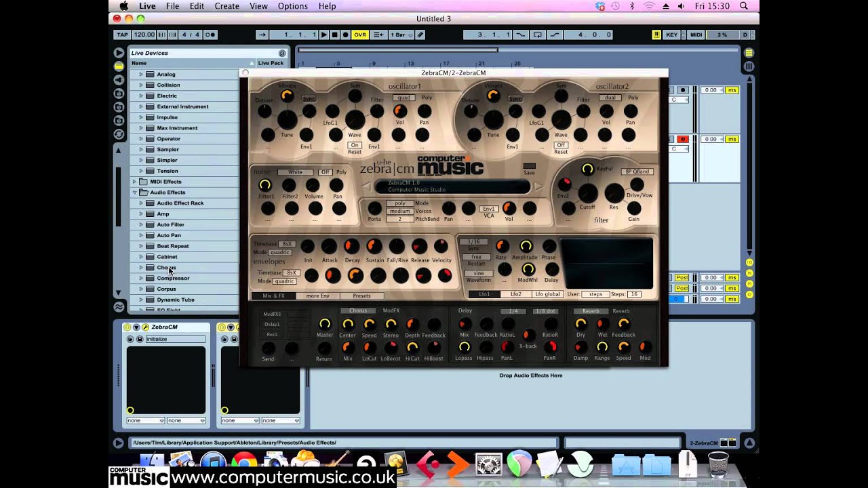Screen dimensions: 868x488
Task: Click the browser search icon
Action: [282, 53]
